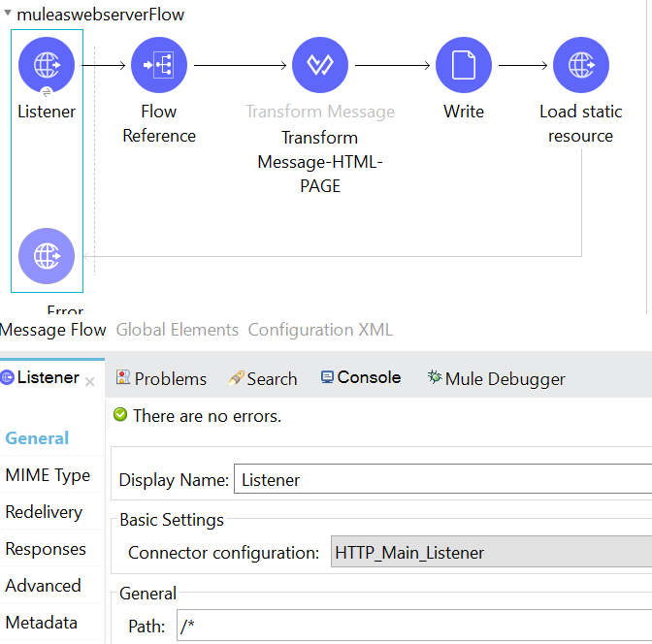Switch to the Message Flow view

53,330
